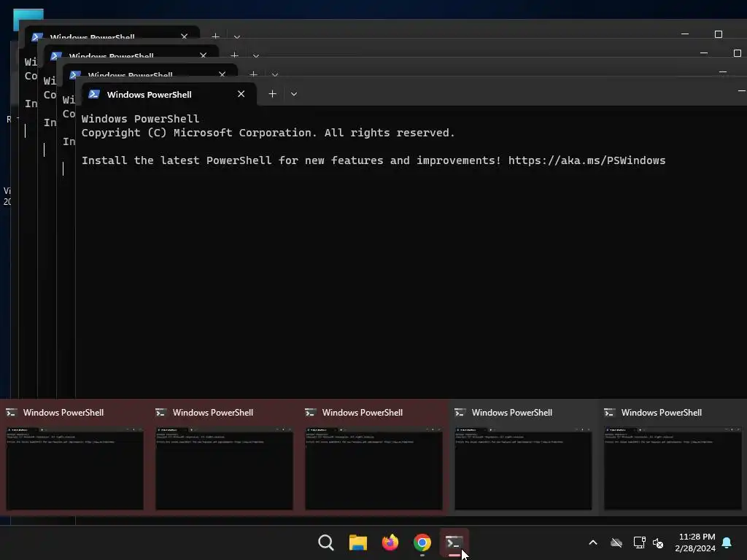
Task: Click the muted volume tray icon
Action: (x=658, y=542)
